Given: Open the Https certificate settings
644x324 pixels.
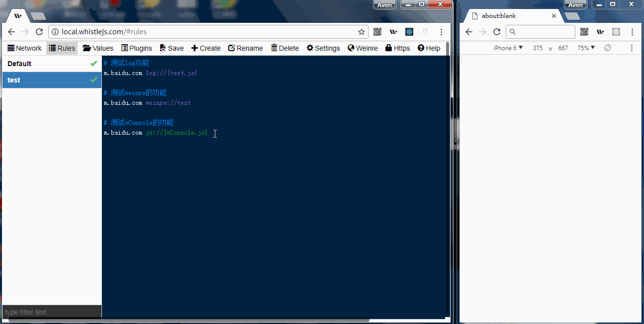Looking at the screenshot, I should tap(398, 48).
